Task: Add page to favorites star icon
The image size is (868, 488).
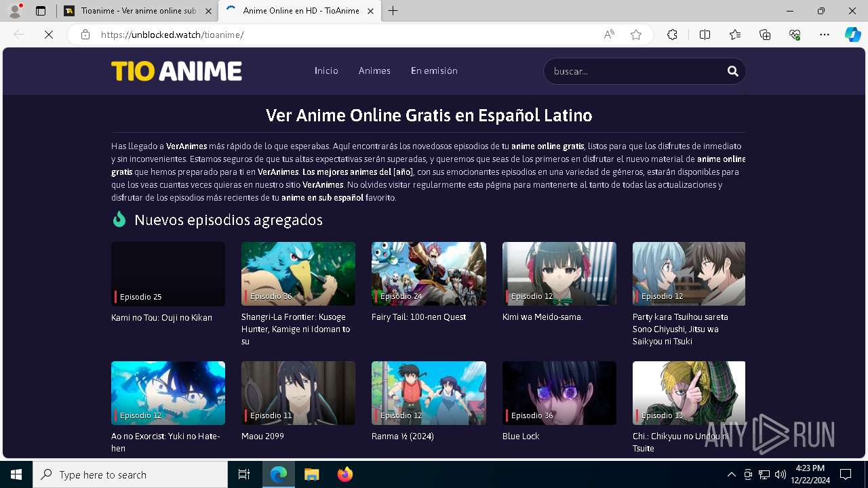Action: tap(636, 35)
